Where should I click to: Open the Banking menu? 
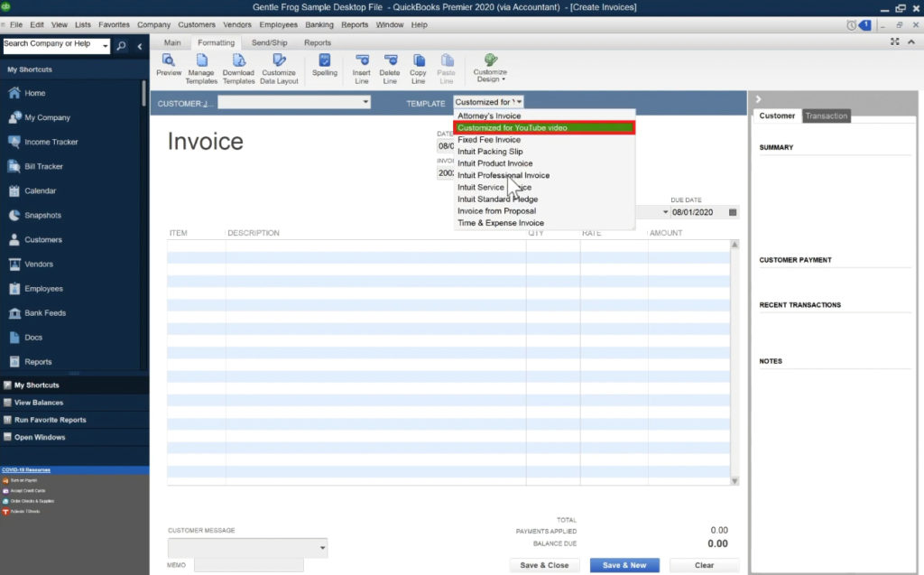(319, 24)
